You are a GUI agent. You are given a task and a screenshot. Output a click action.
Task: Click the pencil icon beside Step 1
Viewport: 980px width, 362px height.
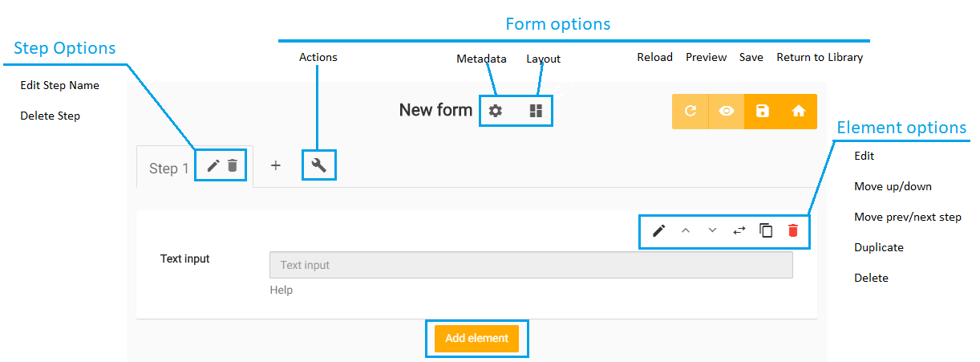[213, 166]
